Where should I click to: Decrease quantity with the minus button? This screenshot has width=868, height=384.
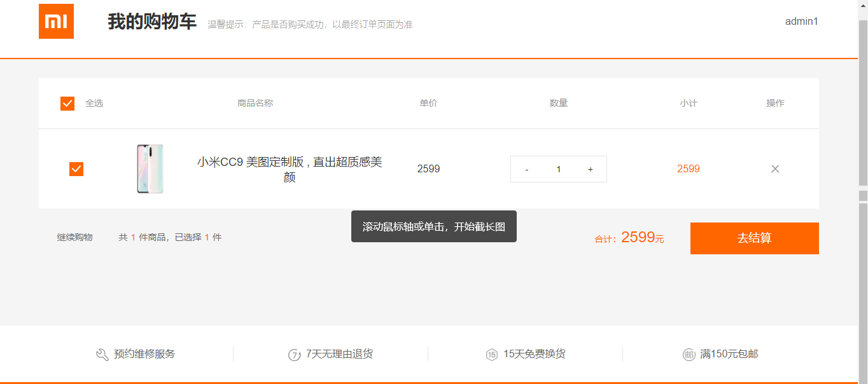527,169
